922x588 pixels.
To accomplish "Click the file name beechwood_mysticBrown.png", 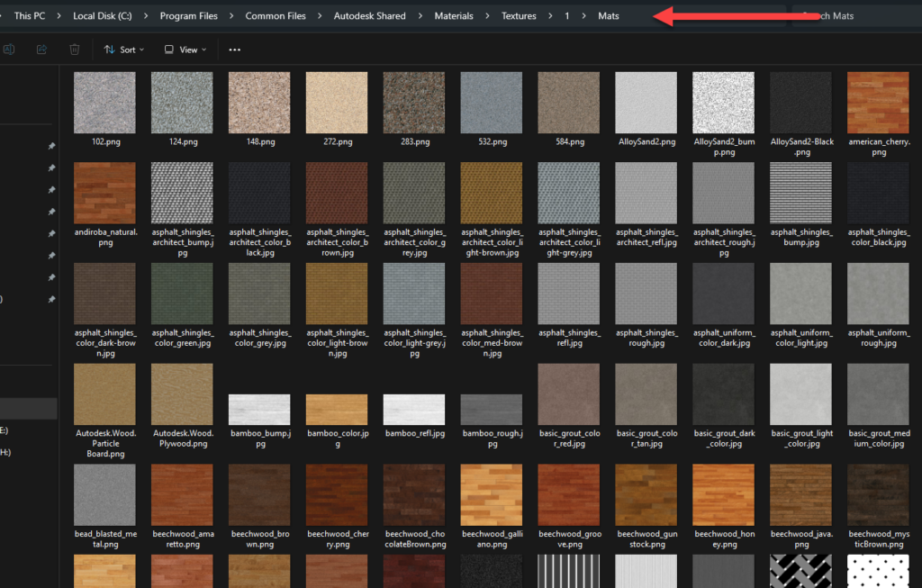I will 879,538.
